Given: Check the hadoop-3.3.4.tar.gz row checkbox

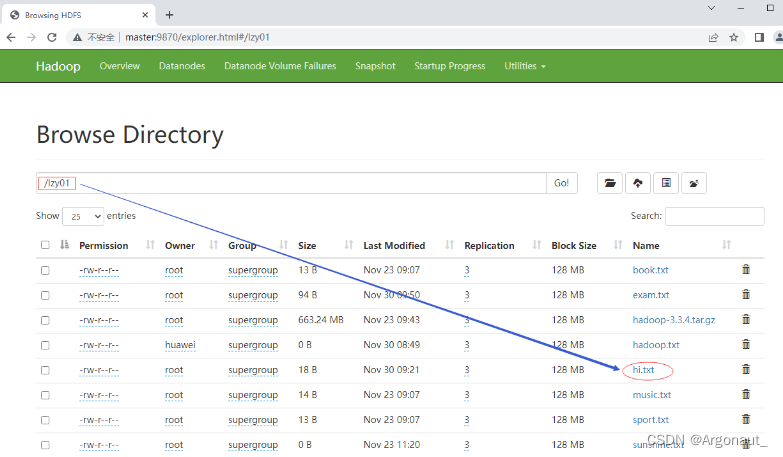Looking at the screenshot, I should (45, 320).
